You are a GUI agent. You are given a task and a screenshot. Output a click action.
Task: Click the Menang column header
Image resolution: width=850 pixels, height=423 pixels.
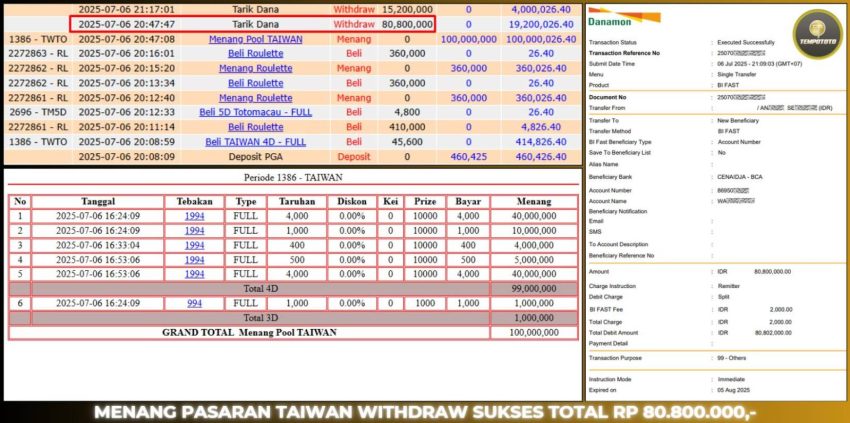[534, 201]
